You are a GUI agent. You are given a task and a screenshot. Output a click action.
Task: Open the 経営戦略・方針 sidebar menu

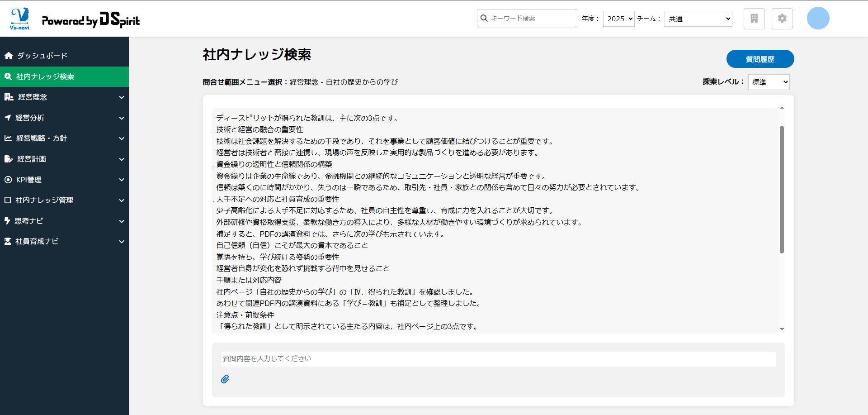(x=64, y=138)
